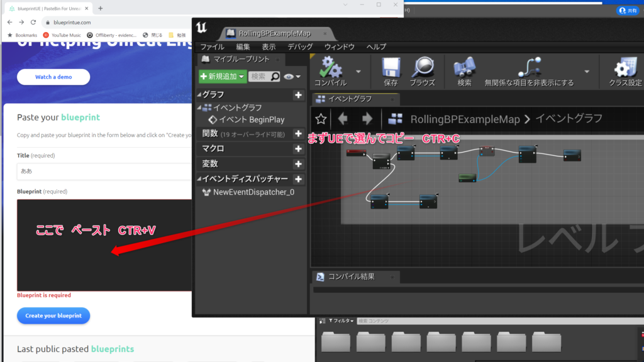Add new variable with plus next to 変数

click(x=298, y=164)
